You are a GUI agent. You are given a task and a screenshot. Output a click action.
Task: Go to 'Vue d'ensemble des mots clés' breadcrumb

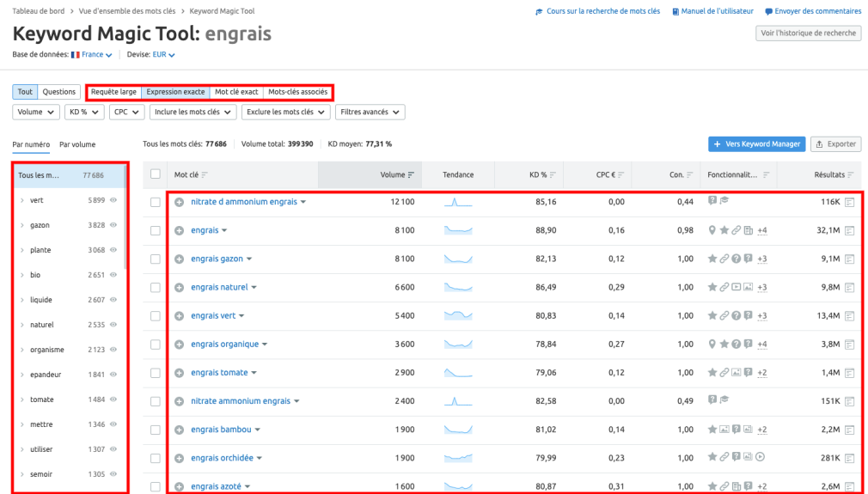coord(127,11)
